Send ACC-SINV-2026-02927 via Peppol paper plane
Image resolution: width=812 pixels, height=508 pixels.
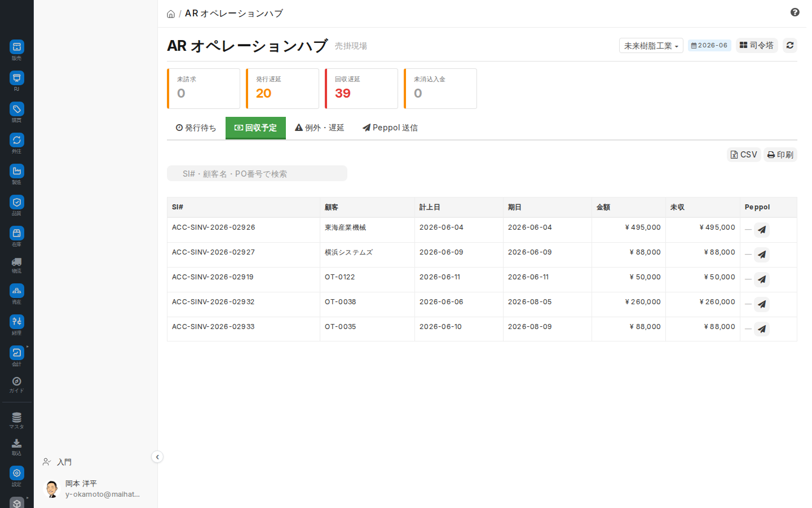point(762,255)
